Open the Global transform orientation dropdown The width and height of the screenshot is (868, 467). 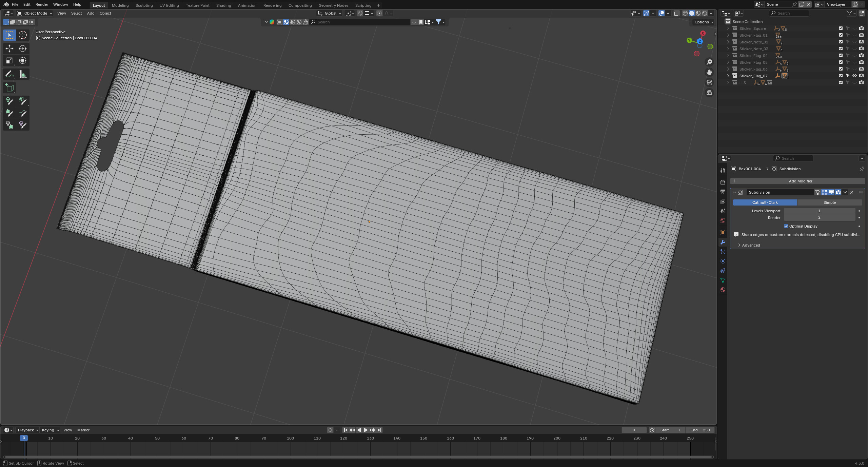[330, 13]
